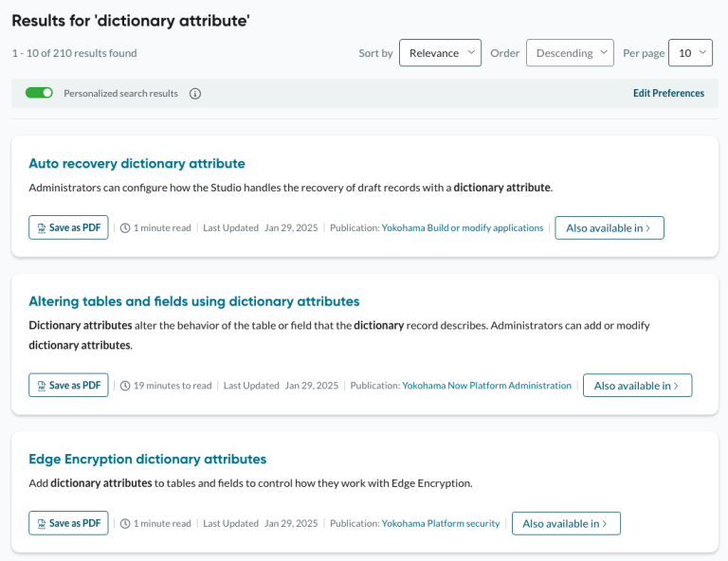This screenshot has width=728, height=561.
Task: Open Yokohama Build or modify applications publication
Action: tap(463, 227)
